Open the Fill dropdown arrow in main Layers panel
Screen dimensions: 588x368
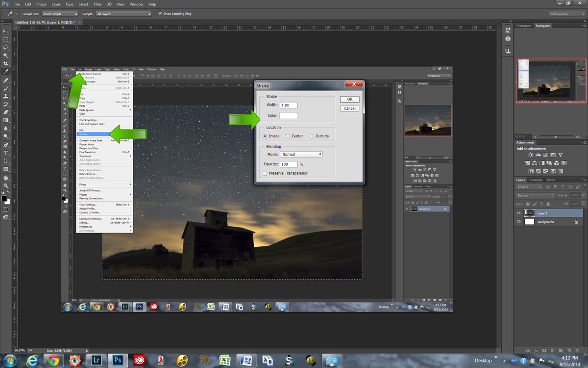tap(583, 204)
